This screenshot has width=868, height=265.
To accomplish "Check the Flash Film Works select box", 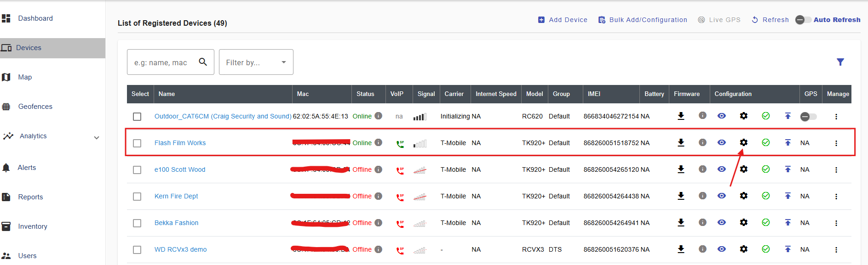I will click(x=137, y=143).
